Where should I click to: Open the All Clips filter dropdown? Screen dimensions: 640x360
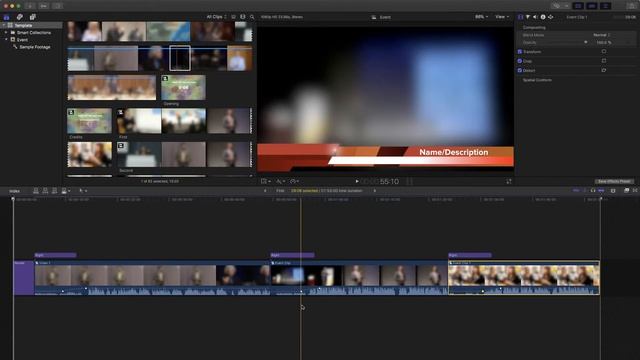[216, 17]
